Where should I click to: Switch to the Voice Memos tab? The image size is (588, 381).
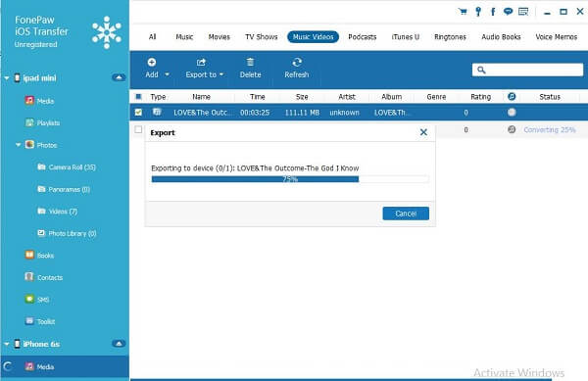click(x=556, y=36)
